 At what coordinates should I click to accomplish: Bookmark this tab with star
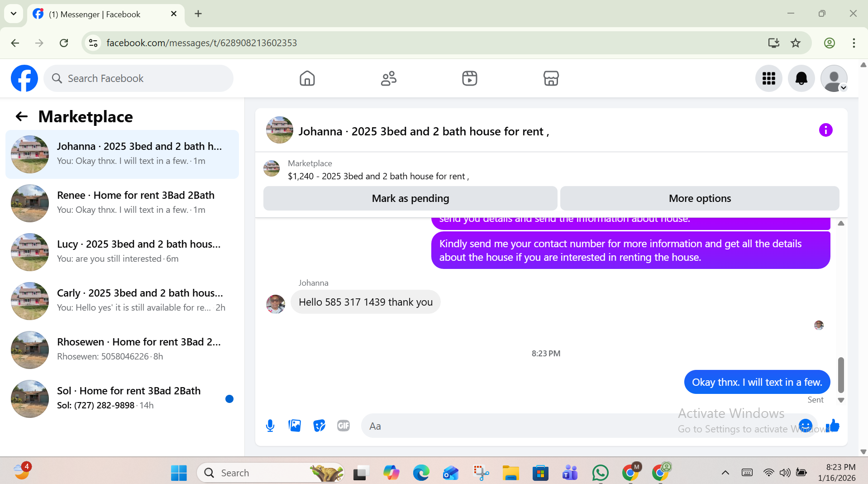(795, 43)
